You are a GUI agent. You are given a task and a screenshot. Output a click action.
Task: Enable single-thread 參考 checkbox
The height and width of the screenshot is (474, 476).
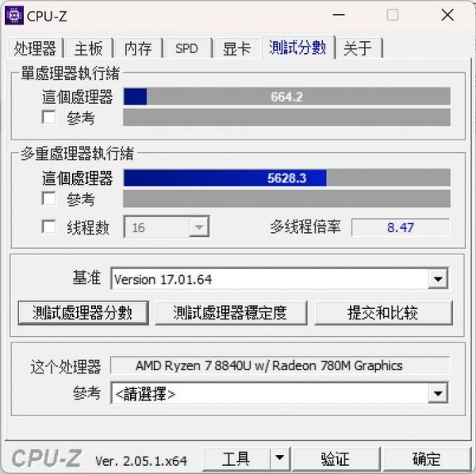tap(48, 117)
